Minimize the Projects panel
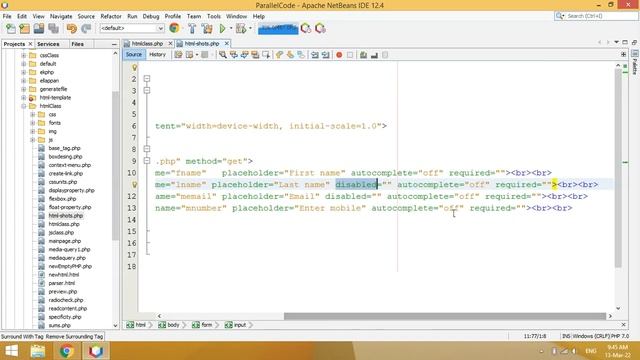Viewport: 640px width, 360px height. click(x=114, y=44)
